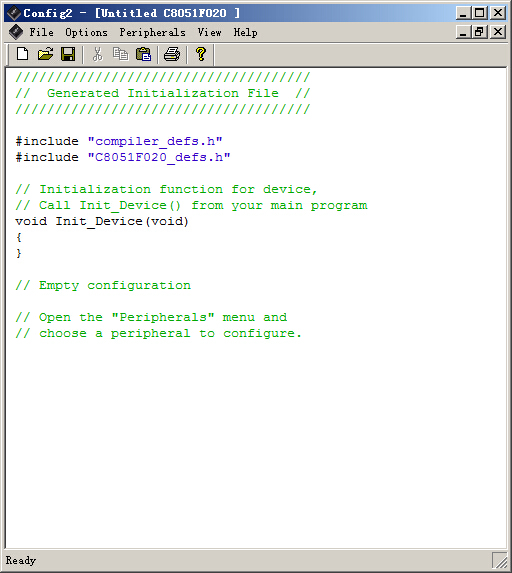Print using the printer icon
Screen dimensions: 512x573
(172, 54)
